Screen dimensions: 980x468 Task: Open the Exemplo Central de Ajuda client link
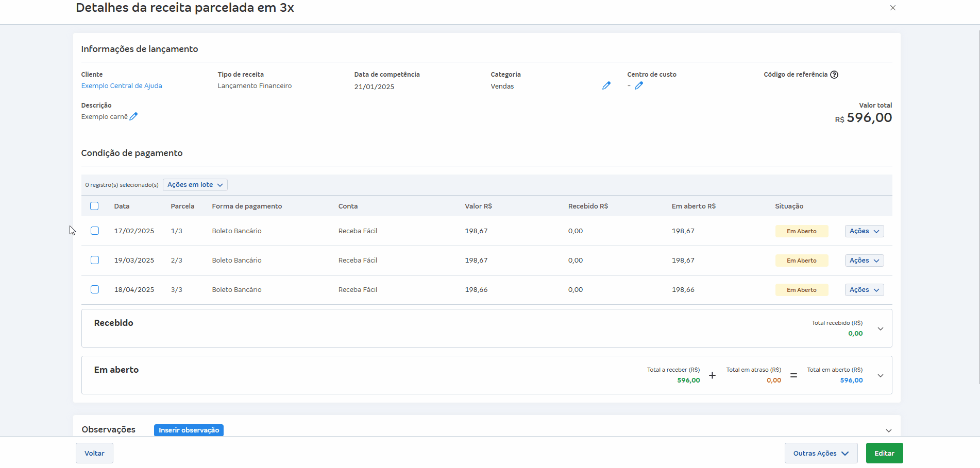click(x=122, y=86)
